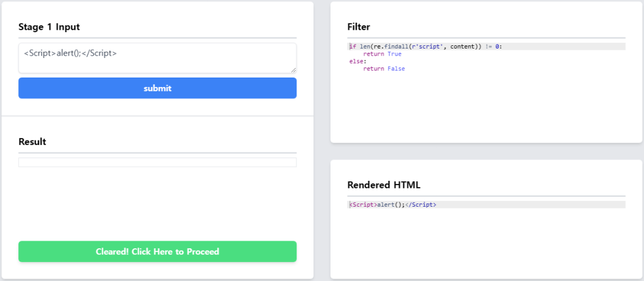Click the Filter panel heading
The image size is (644, 281).
tap(359, 26)
